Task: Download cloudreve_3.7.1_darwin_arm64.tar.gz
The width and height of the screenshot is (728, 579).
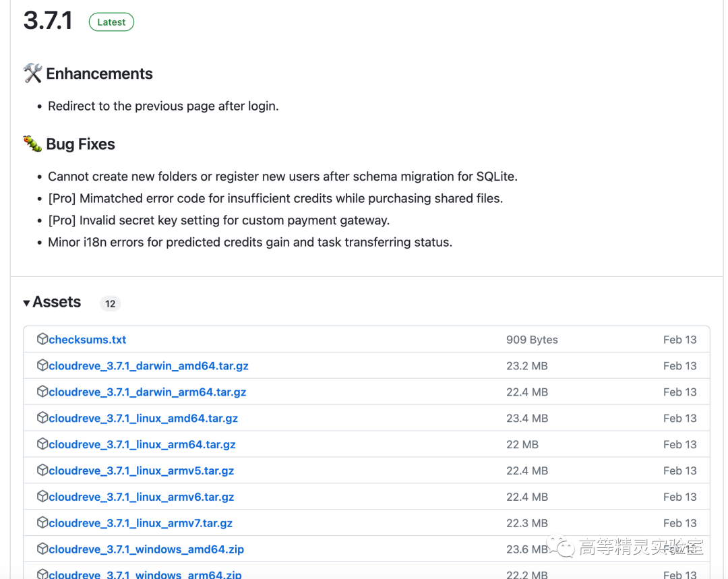Action: 147,392
